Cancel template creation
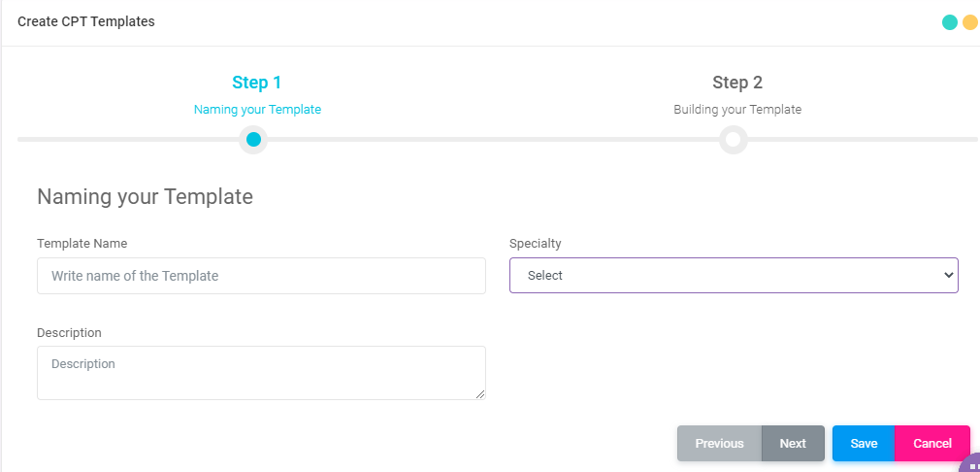Screen dimensions: 980x472 click(x=932, y=443)
